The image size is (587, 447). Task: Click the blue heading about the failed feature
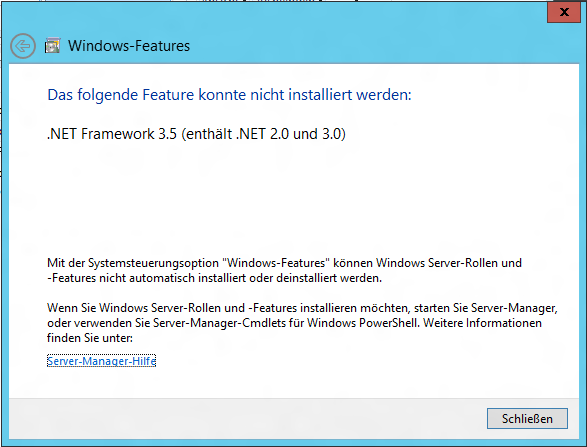pos(229,95)
